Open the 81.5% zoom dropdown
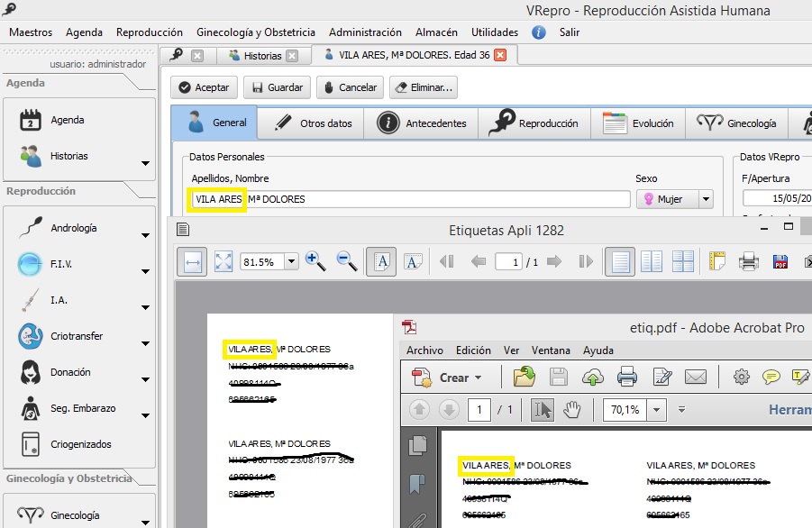The width and height of the screenshot is (812, 528). point(292,262)
